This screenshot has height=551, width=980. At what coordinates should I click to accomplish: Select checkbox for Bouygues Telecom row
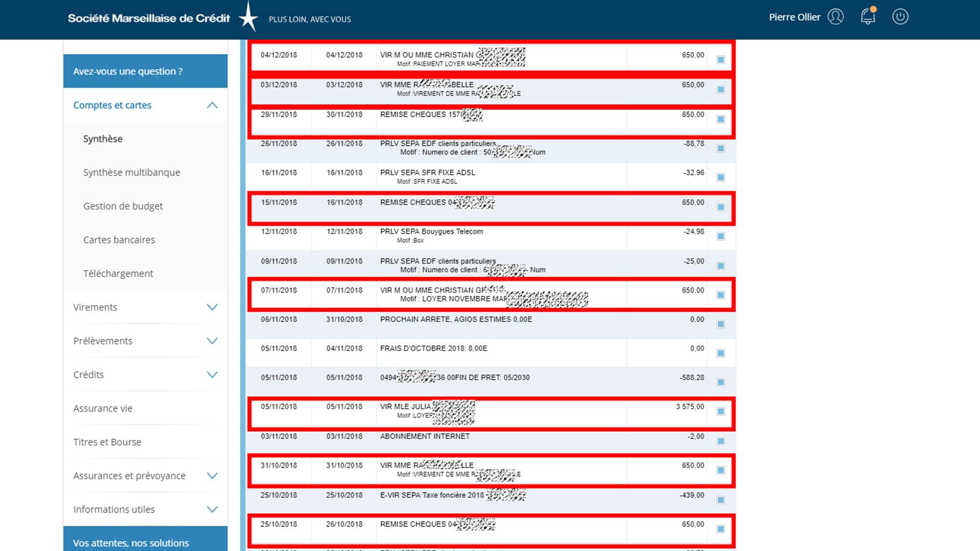pos(721,236)
